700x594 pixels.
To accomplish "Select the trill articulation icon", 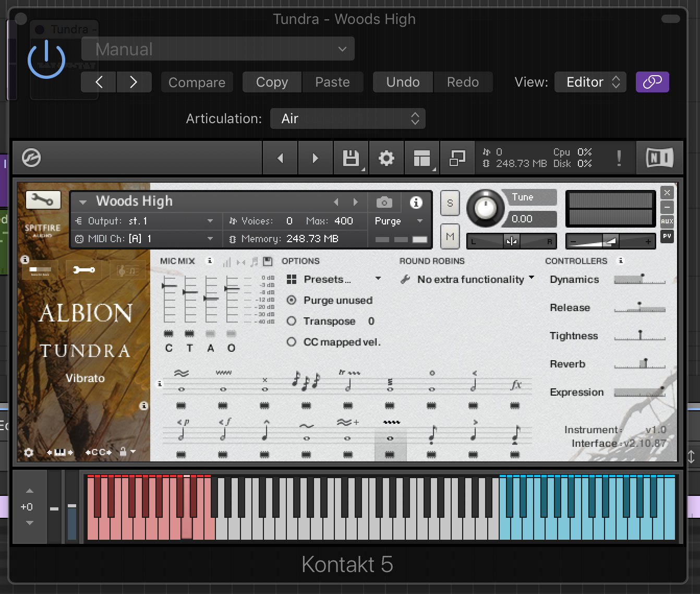I will pyautogui.click(x=348, y=382).
